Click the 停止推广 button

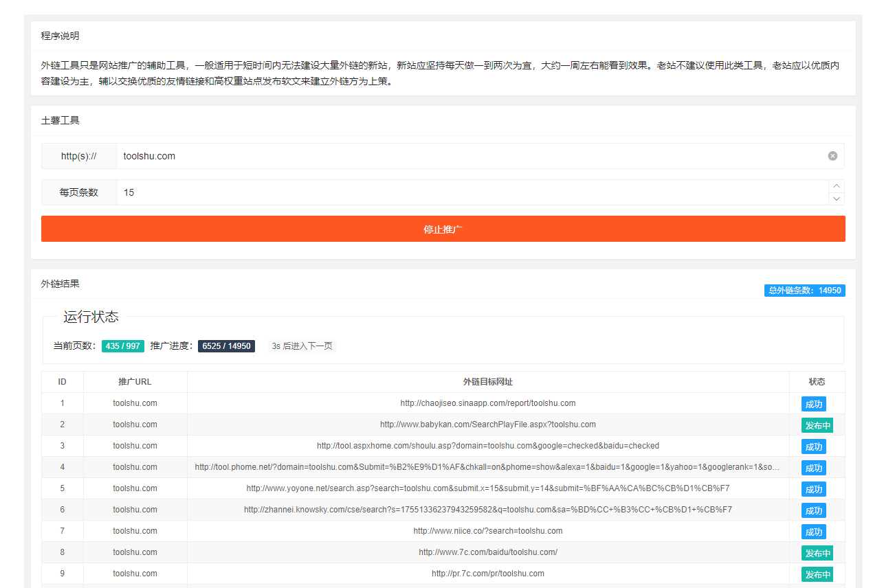coord(443,229)
